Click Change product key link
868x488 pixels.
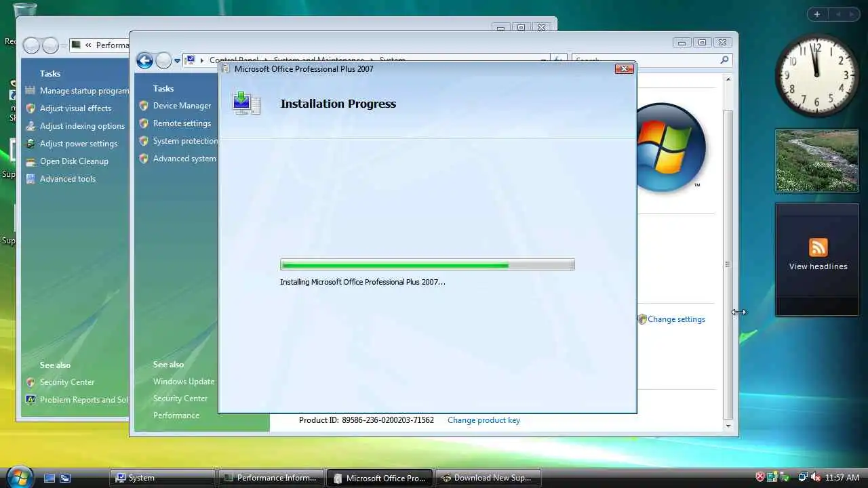[x=484, y=420]
